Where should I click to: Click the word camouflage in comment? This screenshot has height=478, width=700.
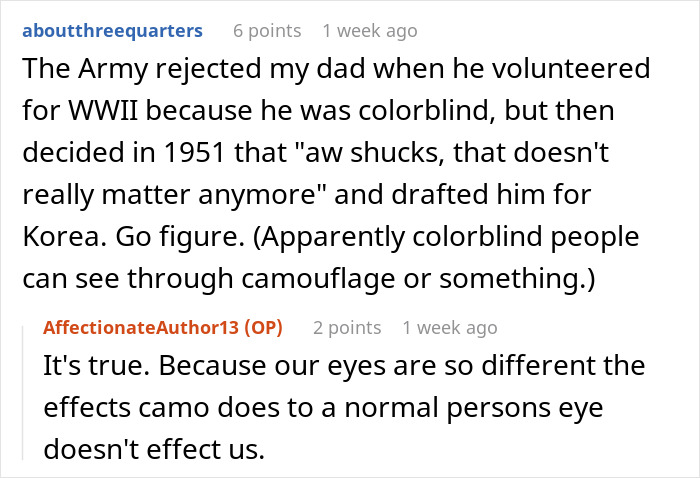(x=318, y=278)
